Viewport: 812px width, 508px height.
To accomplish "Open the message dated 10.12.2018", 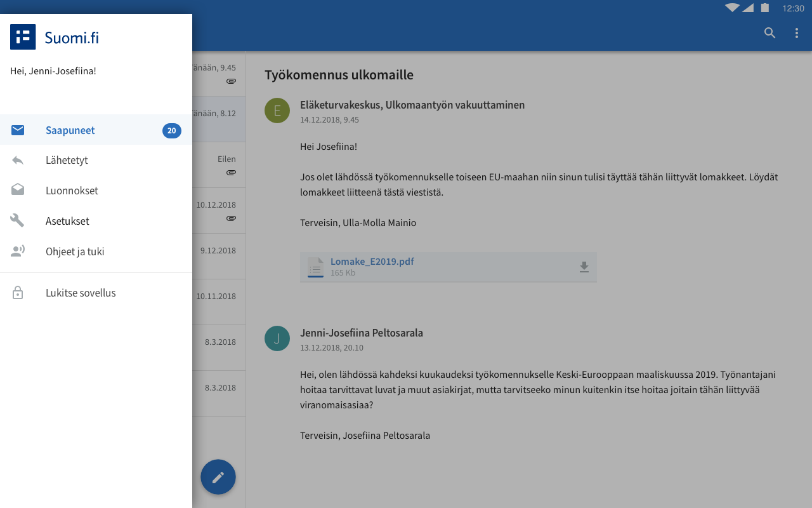I will point(219,210).
